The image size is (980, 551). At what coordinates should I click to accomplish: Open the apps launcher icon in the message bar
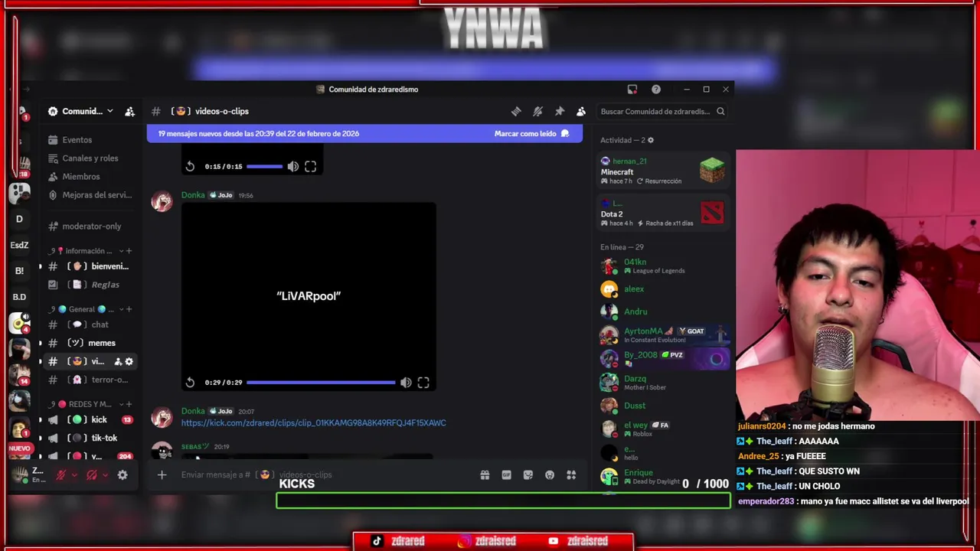point(571,475)
